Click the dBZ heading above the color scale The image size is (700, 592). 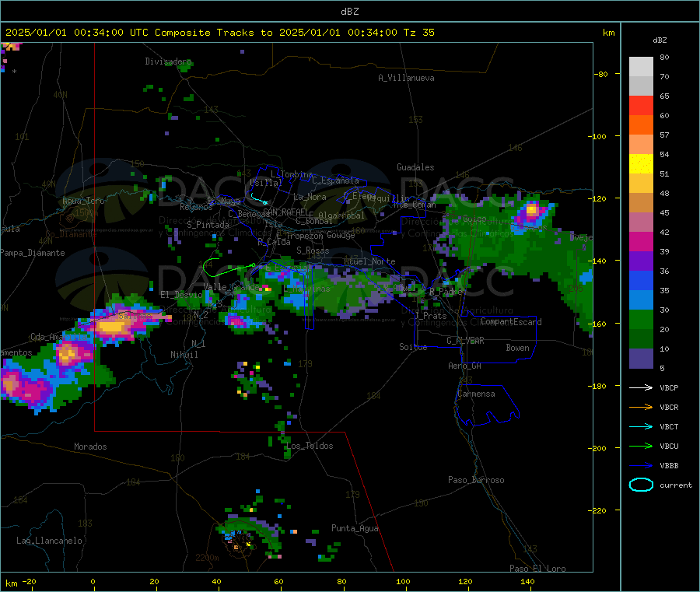(x=660, y=40)
